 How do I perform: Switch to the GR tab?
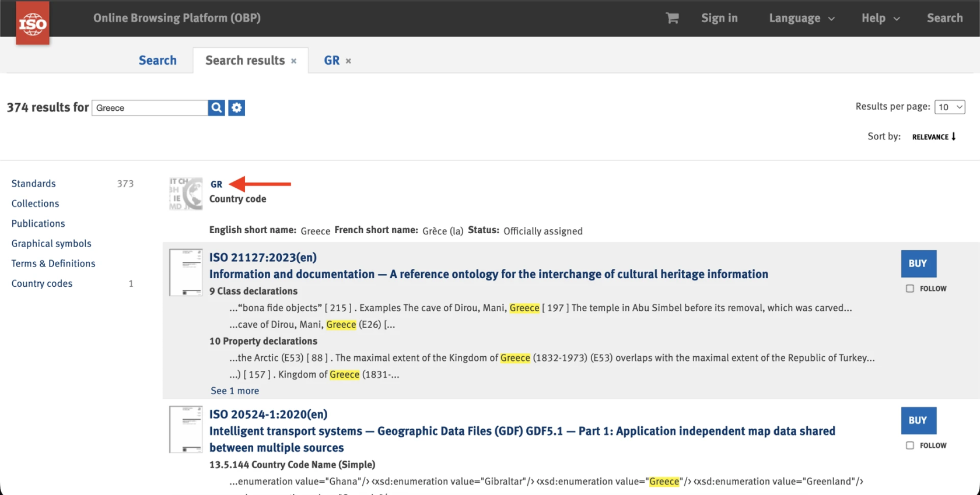pyautogui.click(x=331, y=61)
